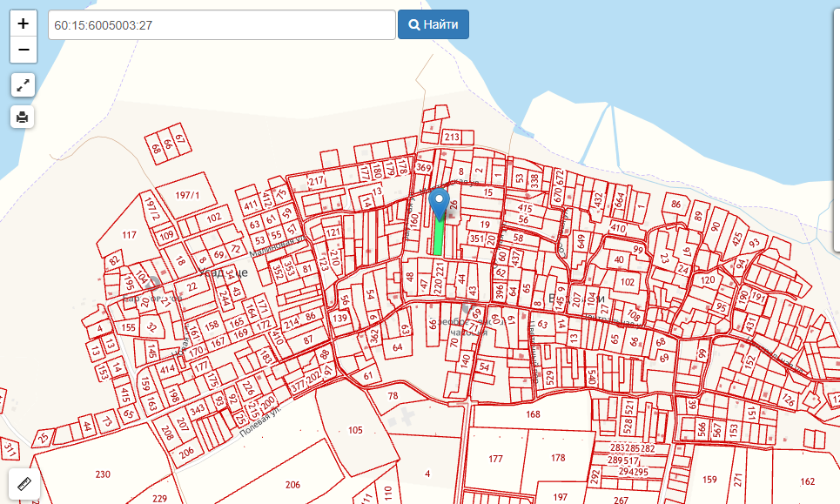Viewport: 840px width, 504px height.
Task: Click the zoom out minus button
Action: coord(24,50)
